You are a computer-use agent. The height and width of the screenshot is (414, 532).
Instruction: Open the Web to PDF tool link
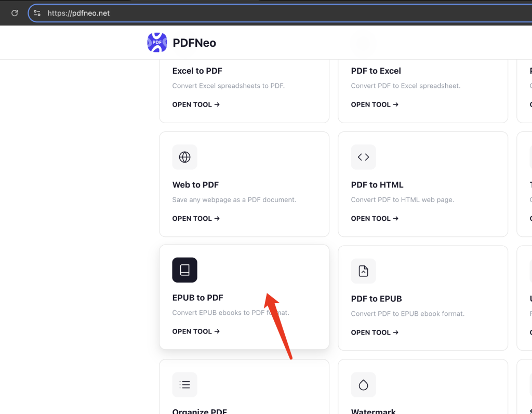pos(196,219)
